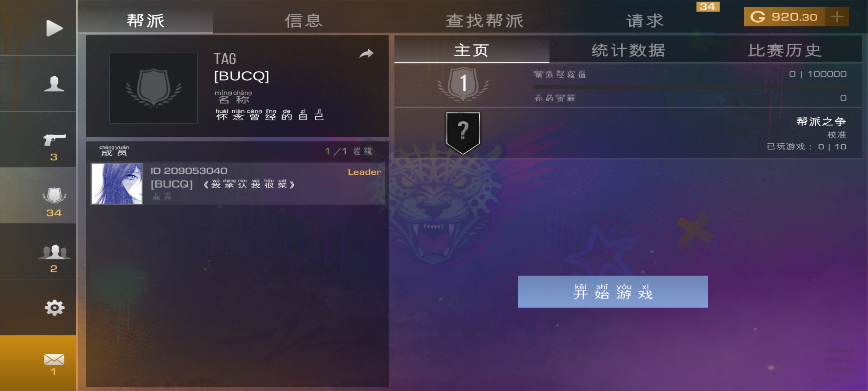Select the leader's avatar thumbnail
This screenshot has width=868, height=391.
click(x=117, y=183)
